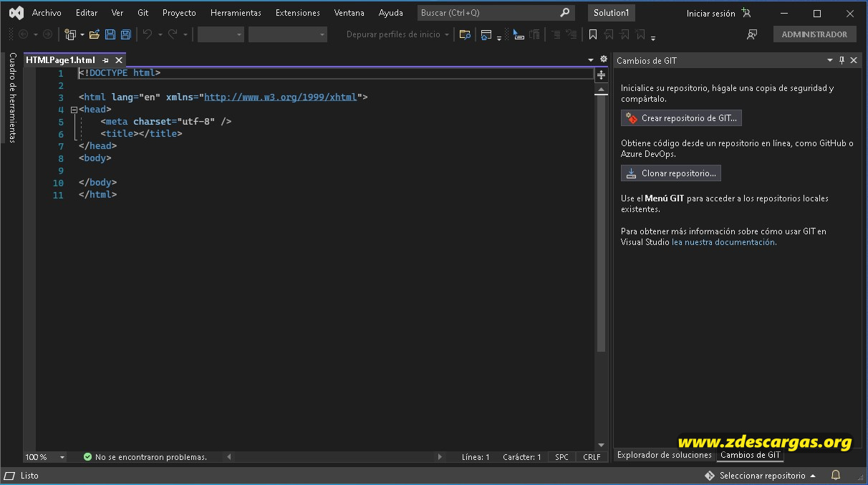
Task: Close the HTMLPage1.html tab
Action: coord(119,61)
